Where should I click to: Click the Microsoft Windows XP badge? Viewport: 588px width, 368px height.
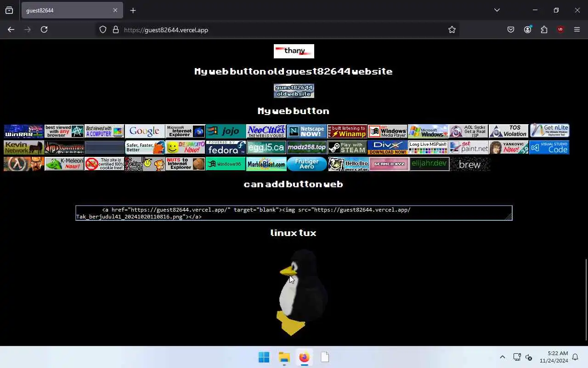(428, 131)
